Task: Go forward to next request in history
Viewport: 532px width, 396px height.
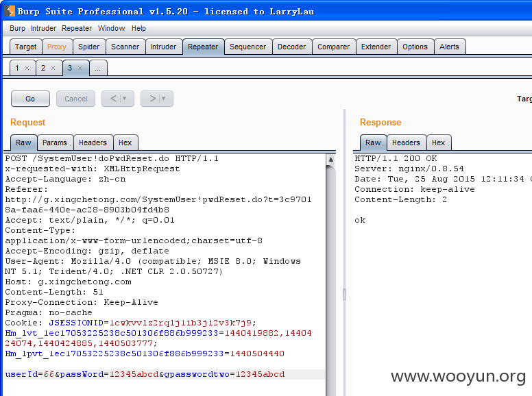Action: click(x=153, y=99)
